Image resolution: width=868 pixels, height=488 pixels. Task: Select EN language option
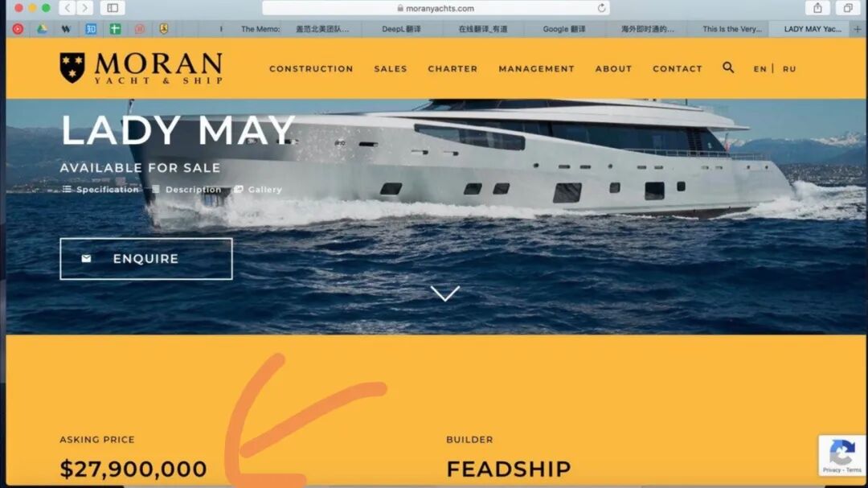tap(759, 68)
